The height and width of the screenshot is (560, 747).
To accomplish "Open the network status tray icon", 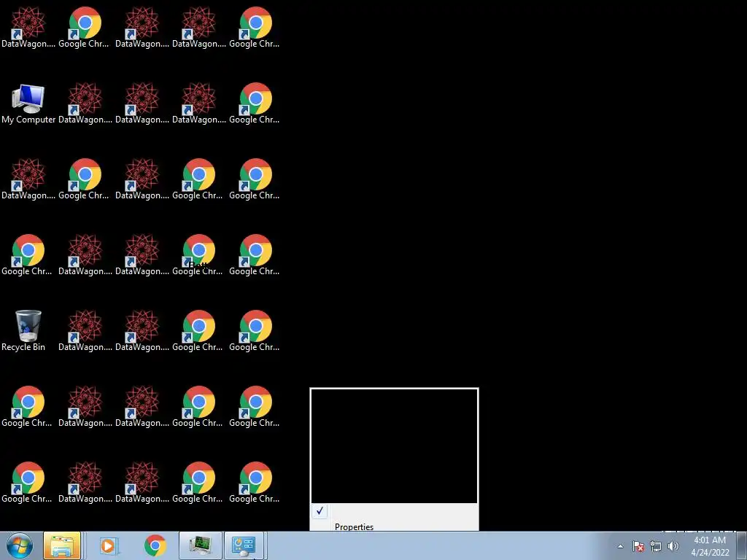I will [656, 546].
